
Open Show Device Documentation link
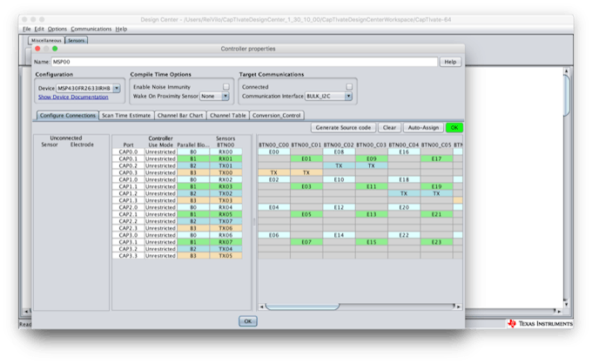[73, 97]
